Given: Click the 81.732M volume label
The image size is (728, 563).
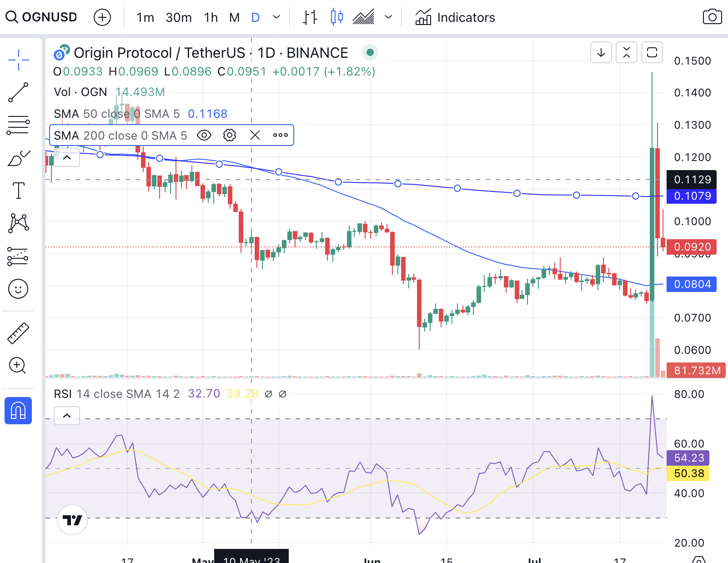Looking at the screenshot, I should [696, 370].
